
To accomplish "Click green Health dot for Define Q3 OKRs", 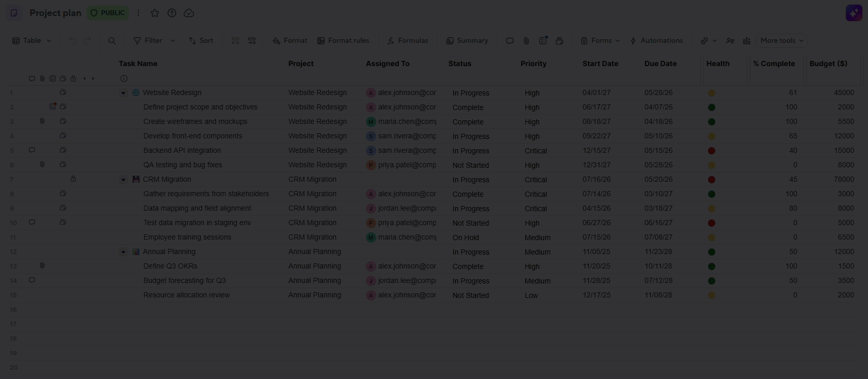I will (x=712, y=266).
